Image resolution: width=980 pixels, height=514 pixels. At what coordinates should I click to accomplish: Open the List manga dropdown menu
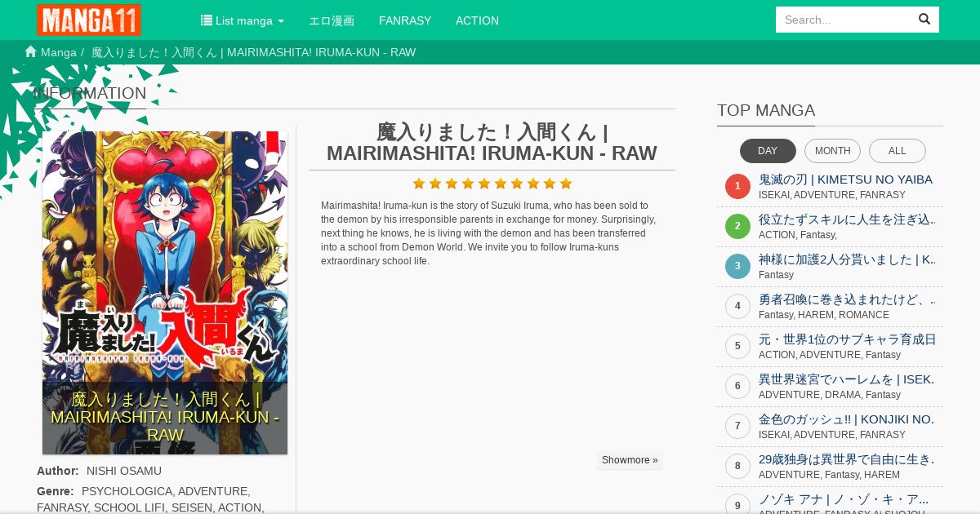coord(243,20)
